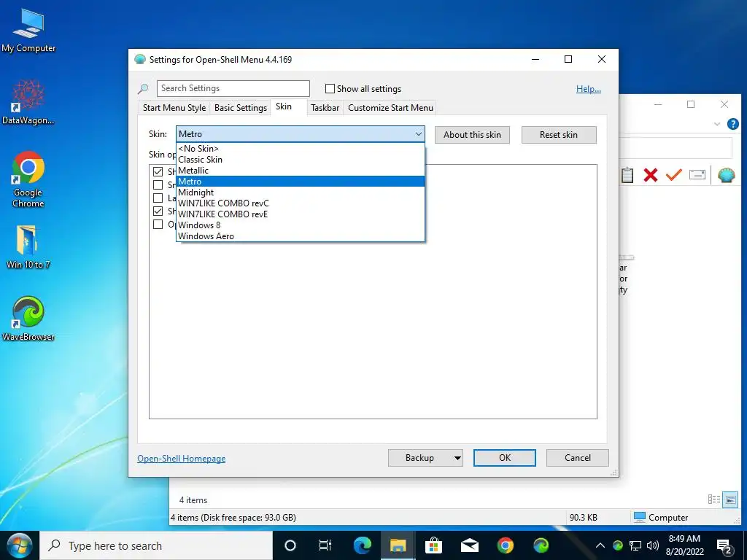Image resolution: width=747 pixels, height=560 pixels.
Task: Check the second skin option checkbox
Action: click(158, 184)
